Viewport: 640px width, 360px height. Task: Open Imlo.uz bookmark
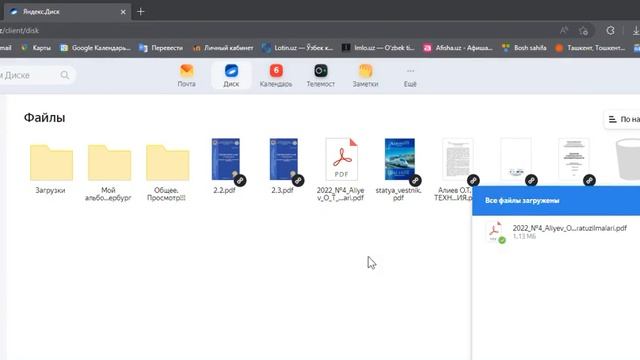coord(378,48)
